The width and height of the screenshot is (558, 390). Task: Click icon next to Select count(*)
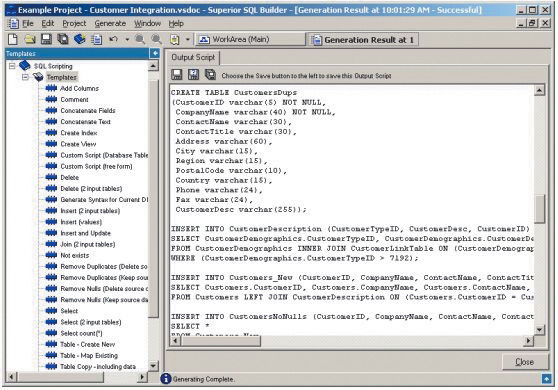tap(51, 333)
